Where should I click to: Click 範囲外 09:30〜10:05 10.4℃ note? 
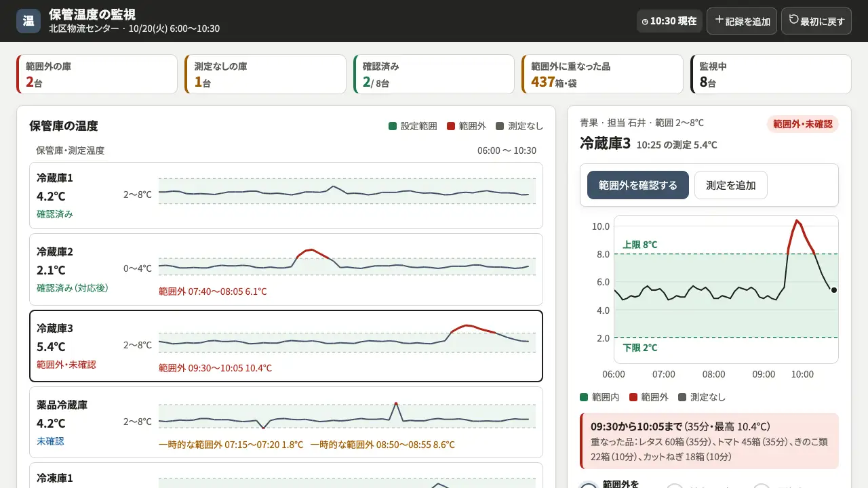(x=216, y=368)
